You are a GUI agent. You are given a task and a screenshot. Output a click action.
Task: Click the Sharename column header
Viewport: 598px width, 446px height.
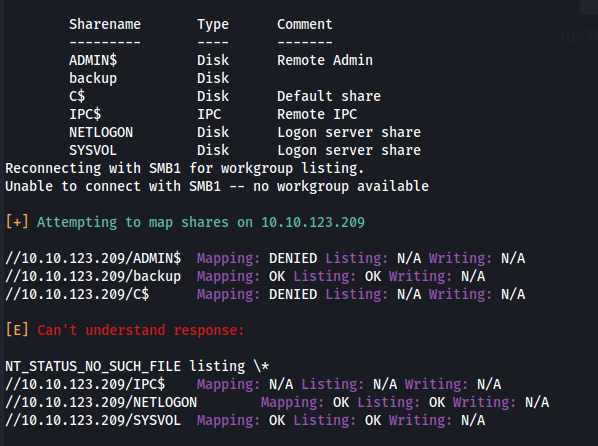(105, 24)
